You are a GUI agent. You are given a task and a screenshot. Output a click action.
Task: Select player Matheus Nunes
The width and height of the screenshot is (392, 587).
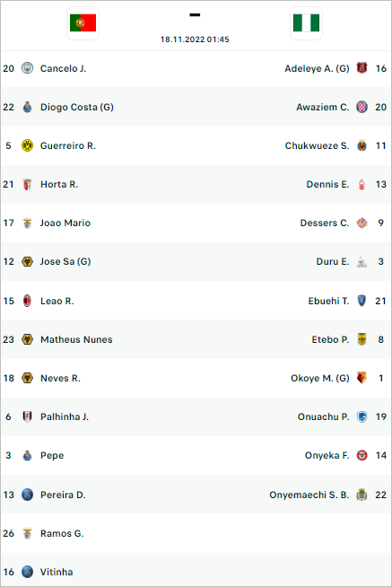pyautogui.click(x=76, y=339)
